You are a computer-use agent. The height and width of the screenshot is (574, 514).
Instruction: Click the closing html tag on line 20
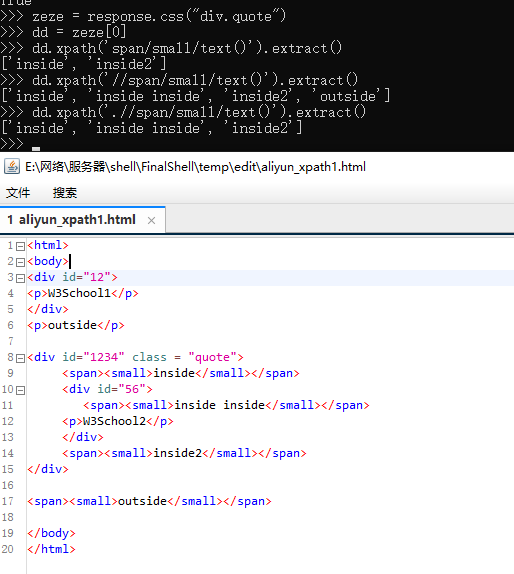coord(51,549)
